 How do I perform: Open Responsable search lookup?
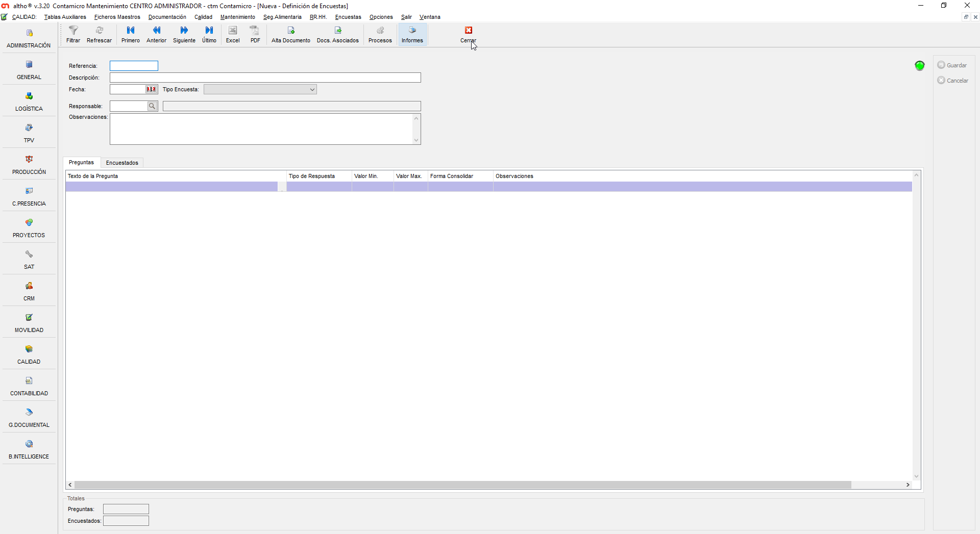(x=152, y=106)
